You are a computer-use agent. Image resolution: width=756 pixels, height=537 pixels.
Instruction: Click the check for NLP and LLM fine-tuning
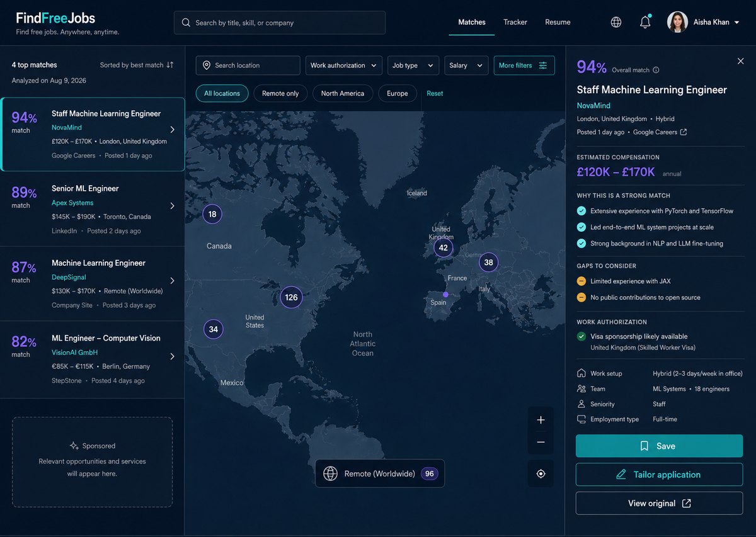tap(581, 243)
